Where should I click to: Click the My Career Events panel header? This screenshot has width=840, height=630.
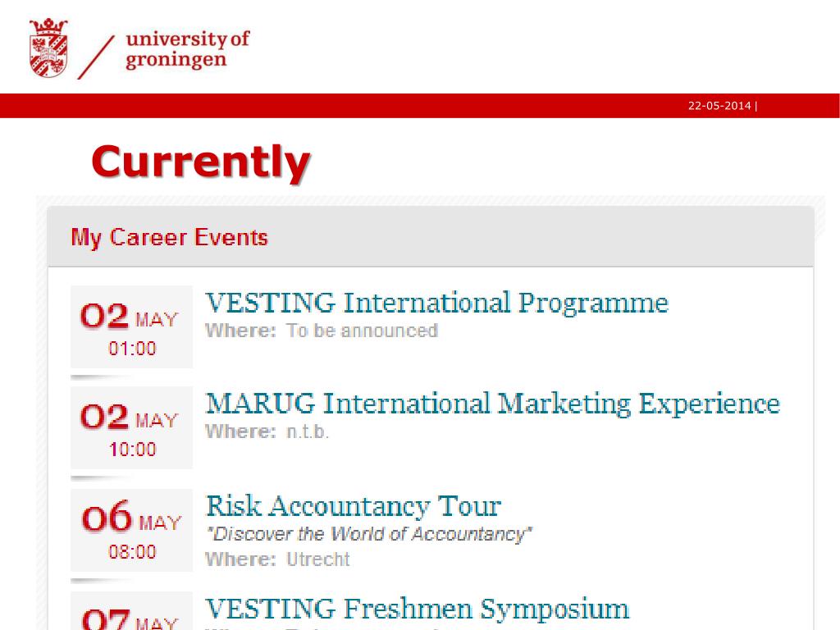point(431,237)
